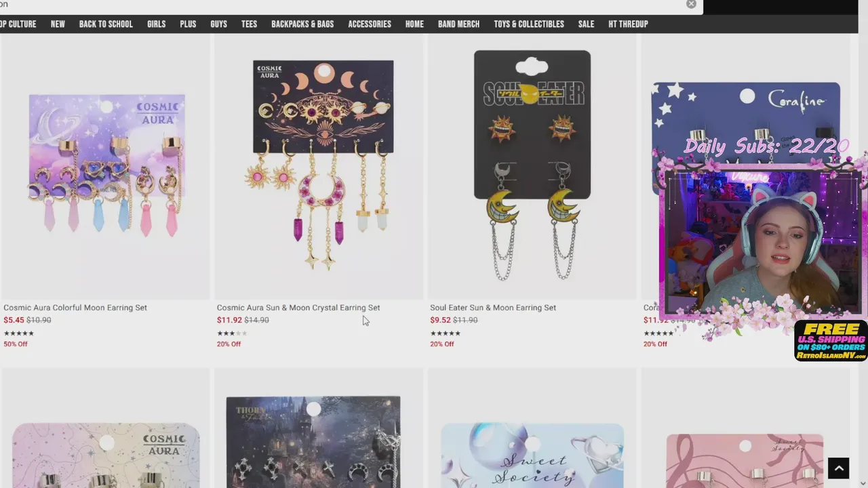Click the back-to-top arrow button
The height and width of the screenshot is (488, 868).
[x=838, y=468]
